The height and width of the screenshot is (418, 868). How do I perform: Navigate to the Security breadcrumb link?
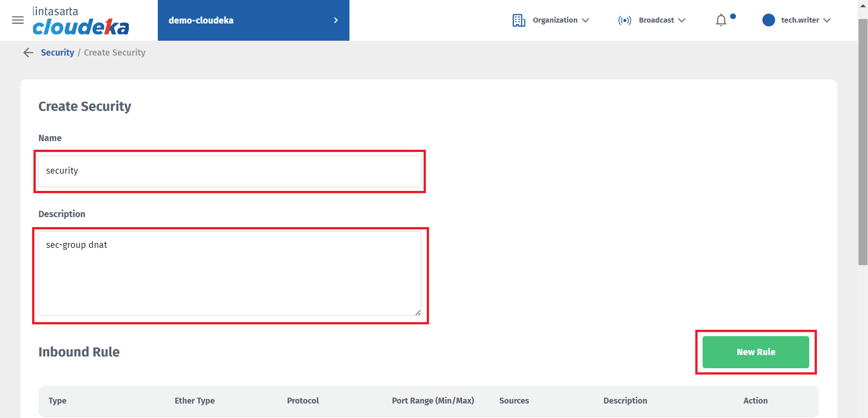(57, 53)
